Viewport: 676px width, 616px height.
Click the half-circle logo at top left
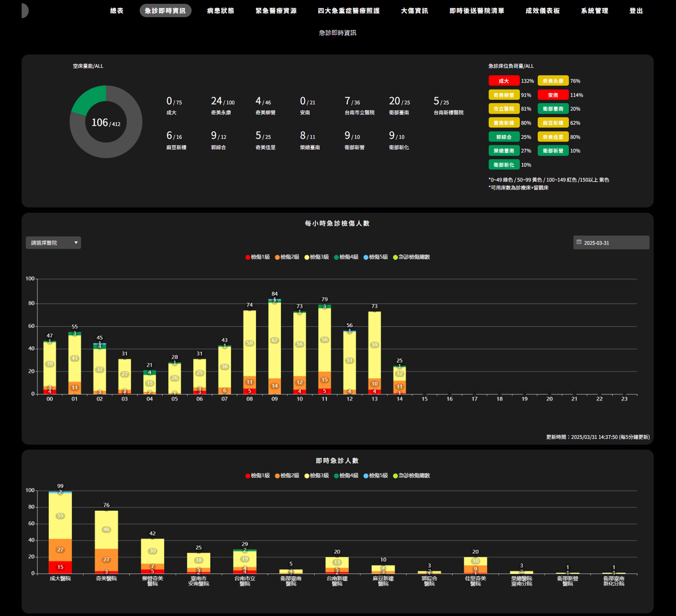tap(25, 11)
